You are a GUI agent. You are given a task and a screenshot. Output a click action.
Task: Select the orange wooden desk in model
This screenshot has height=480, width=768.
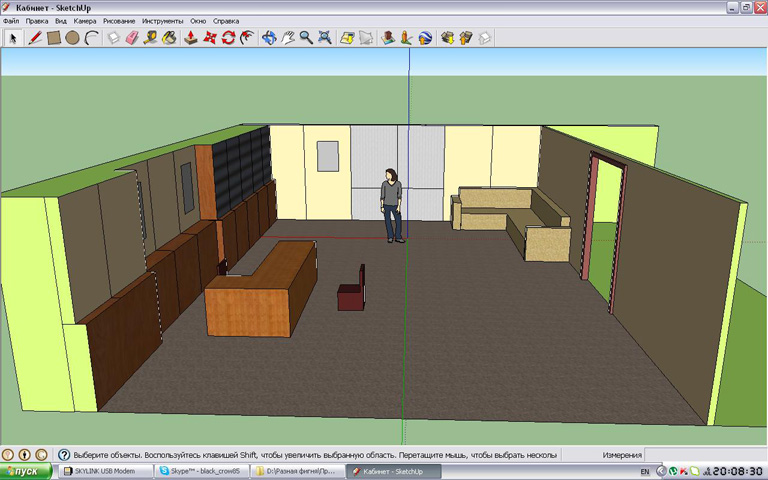pos(262,289)
